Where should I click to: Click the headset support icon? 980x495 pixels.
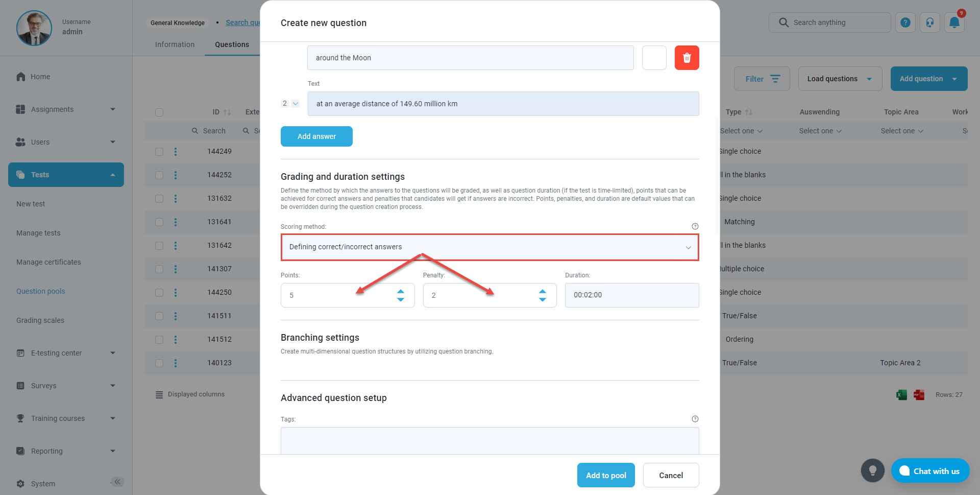point(929,22)
